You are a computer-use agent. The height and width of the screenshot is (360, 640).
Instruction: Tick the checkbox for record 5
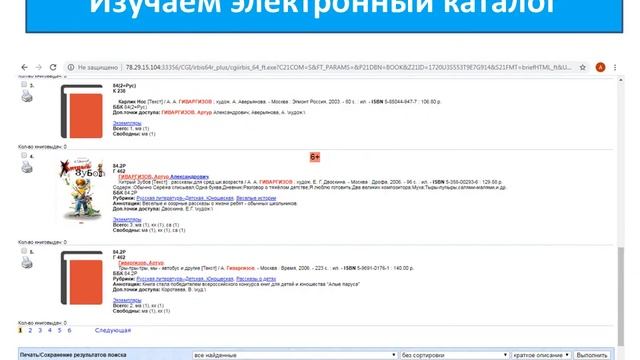point(24,251)
